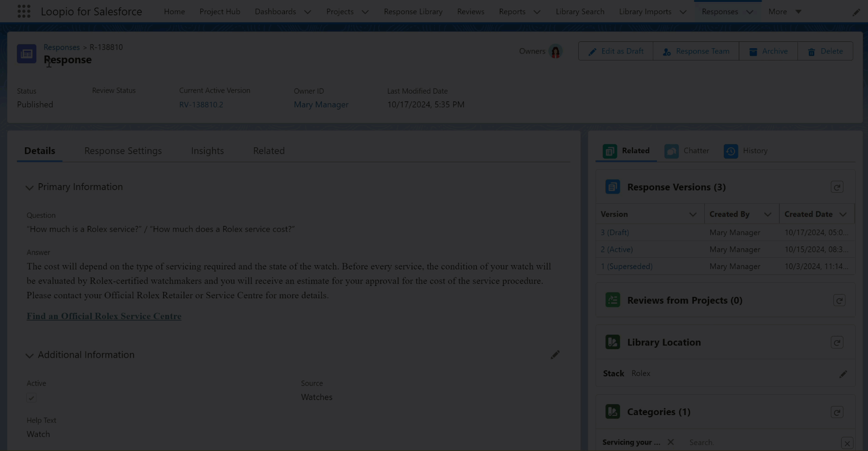Click the Chatter tab icon
Viewport: 868px width, 451px height.
(671, 151)
